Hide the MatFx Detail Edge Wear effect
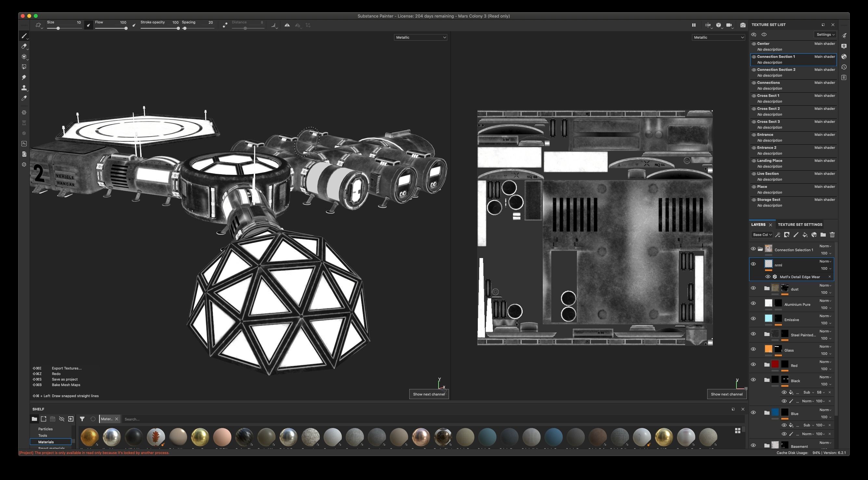Screen dimensions: 868x480 pos(768,277)
